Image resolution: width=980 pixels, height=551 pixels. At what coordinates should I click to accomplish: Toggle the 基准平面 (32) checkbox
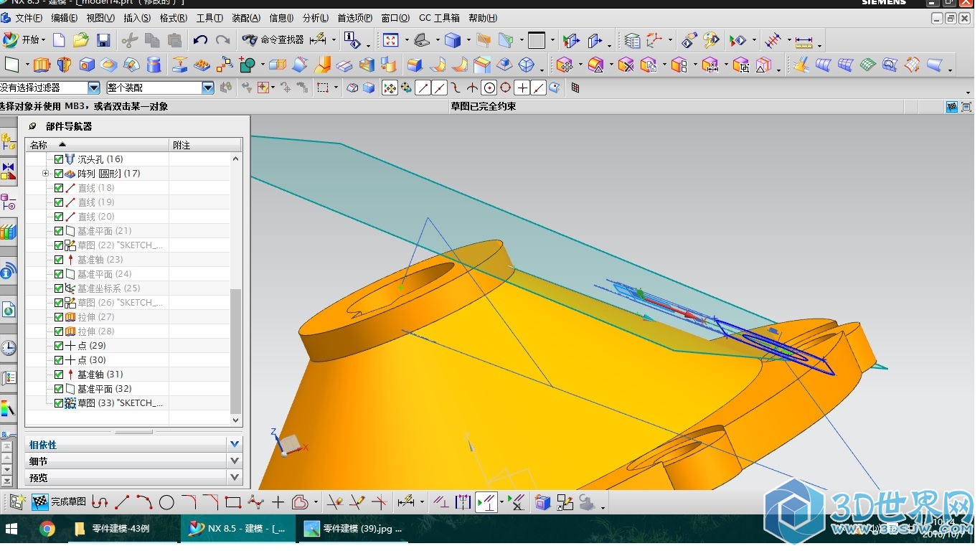pyautogui.click(x=59, y=389)
